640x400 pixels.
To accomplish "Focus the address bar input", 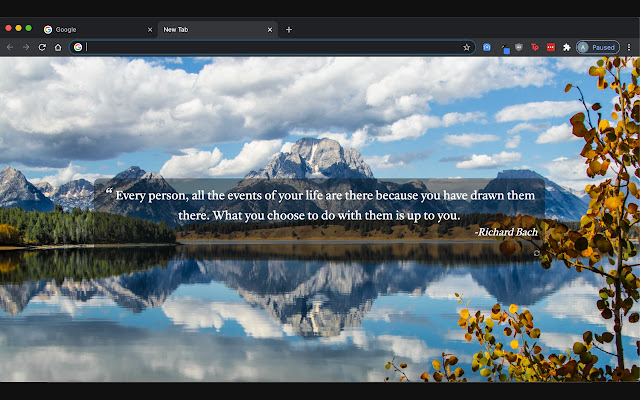I will (x=273, y=47).
